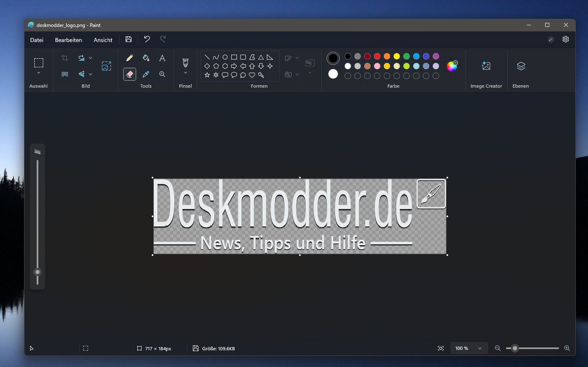Open the edit colors rainbow wheel
This screenshot has width=588, height=367.
point(452,66)
